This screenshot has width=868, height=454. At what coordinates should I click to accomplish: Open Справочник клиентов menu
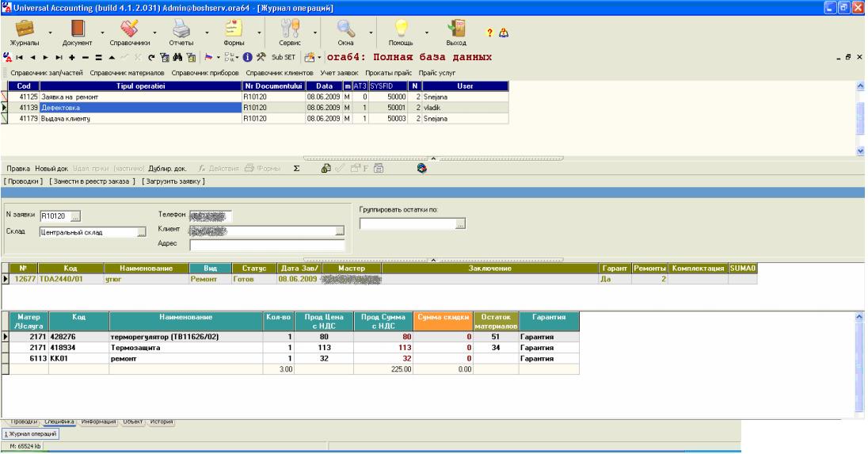[x=280, y=73]
